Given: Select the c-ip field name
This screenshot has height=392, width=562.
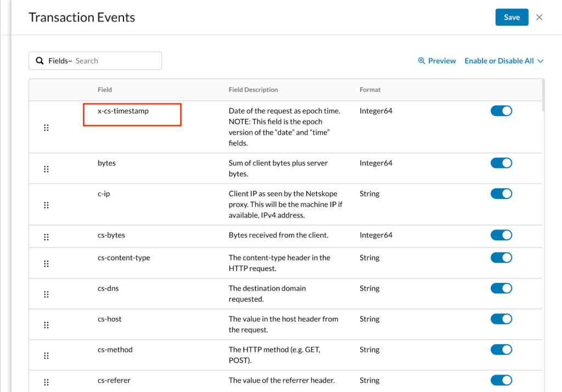Looking at the screenshot, I should coord(104,194).
